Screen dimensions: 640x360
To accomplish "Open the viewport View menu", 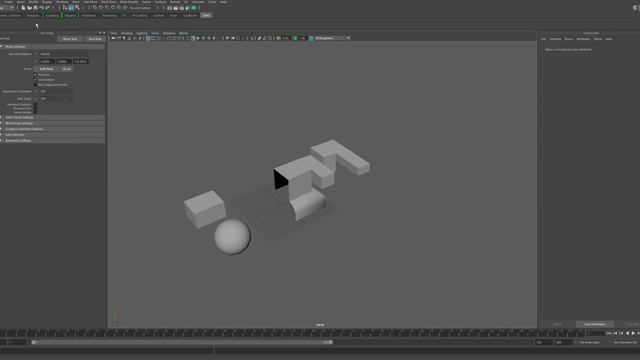I will pos(114,33).
